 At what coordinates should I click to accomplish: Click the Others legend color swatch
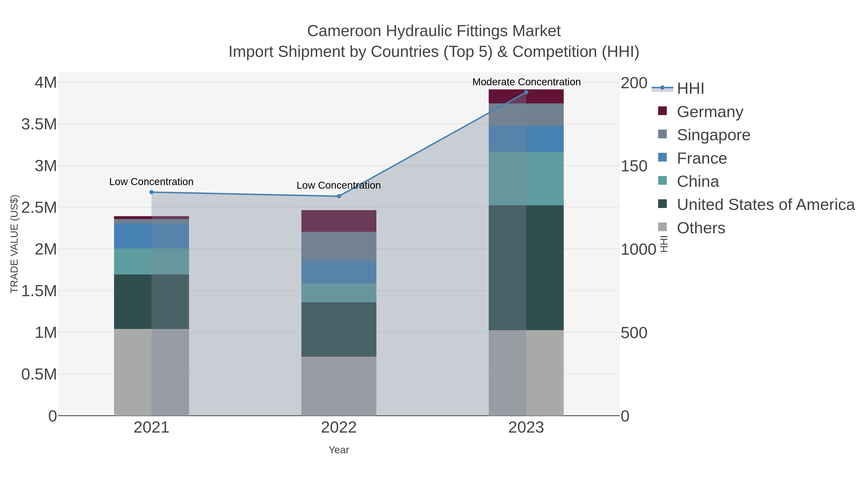tap(662, 227)
